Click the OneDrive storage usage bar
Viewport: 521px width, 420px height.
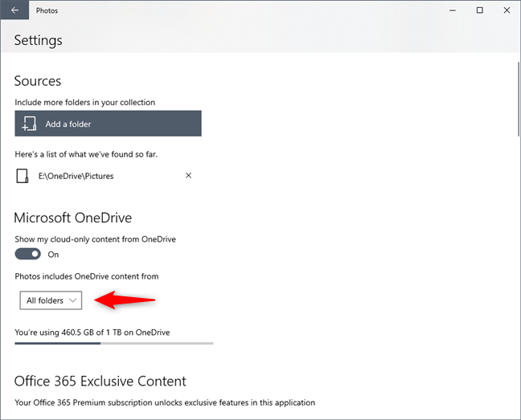tap(114, 344)
